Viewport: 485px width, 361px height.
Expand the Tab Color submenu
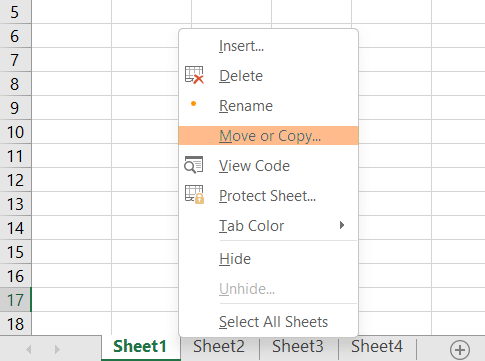click(268, 226)
